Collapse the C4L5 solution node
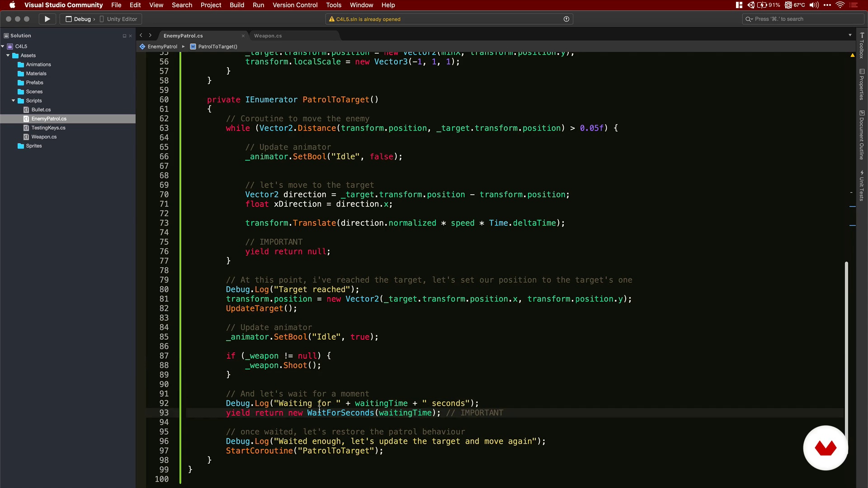The width and height of the screenshot is (868, 488). 3,46
